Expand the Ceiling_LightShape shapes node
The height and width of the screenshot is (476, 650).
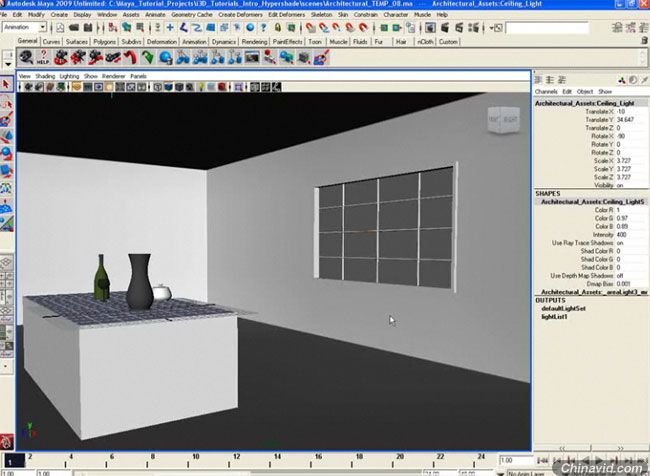click(x=592, y=202)
